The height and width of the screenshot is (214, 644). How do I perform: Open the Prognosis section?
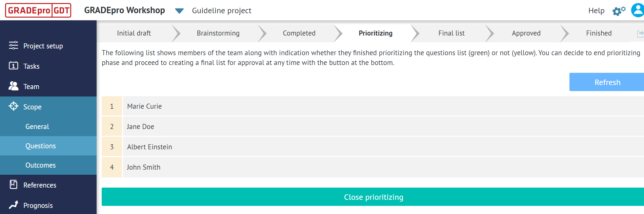(x=38, y=205)
